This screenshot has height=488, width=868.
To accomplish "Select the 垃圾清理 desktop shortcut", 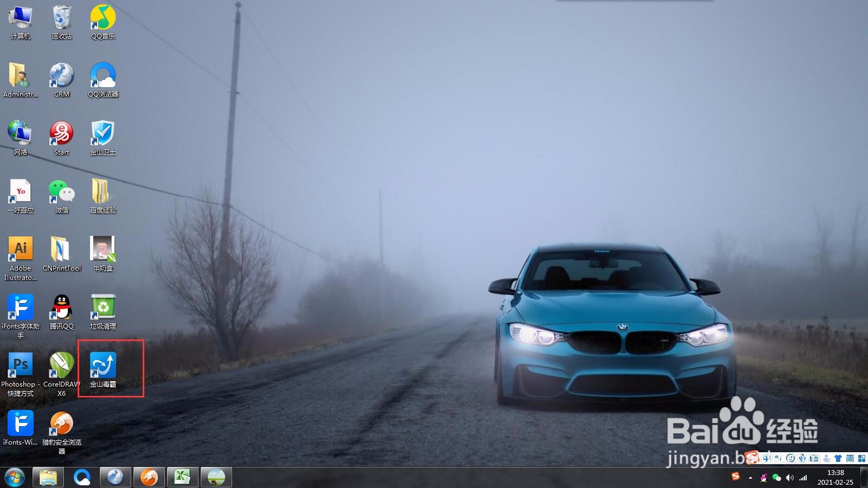I will click(x=103, y=312).
